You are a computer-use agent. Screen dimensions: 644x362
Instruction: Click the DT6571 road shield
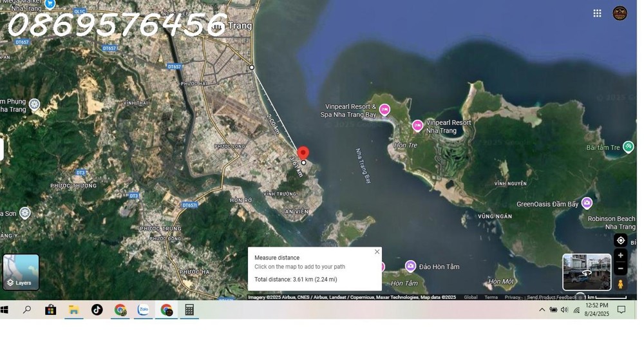pos(189,205)
